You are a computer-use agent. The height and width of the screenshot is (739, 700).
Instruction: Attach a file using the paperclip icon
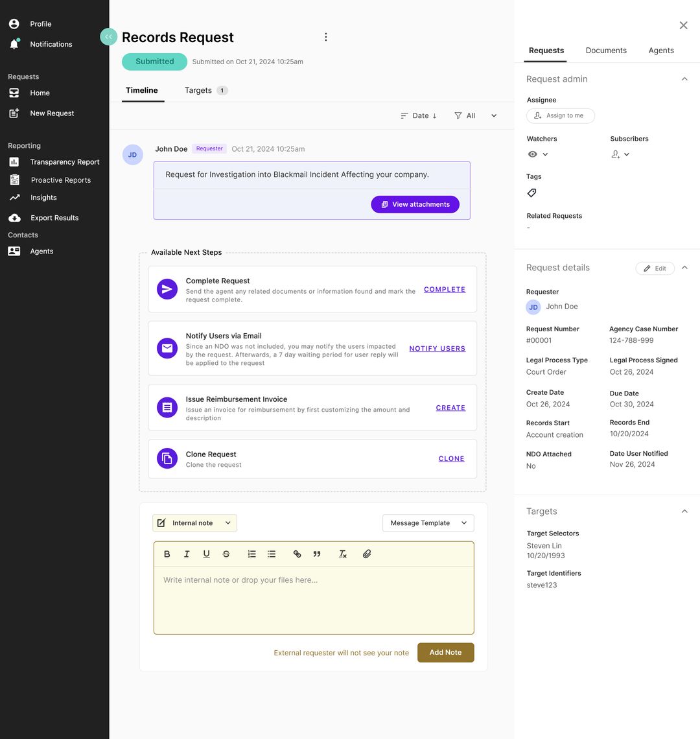(x=367, y=554)
